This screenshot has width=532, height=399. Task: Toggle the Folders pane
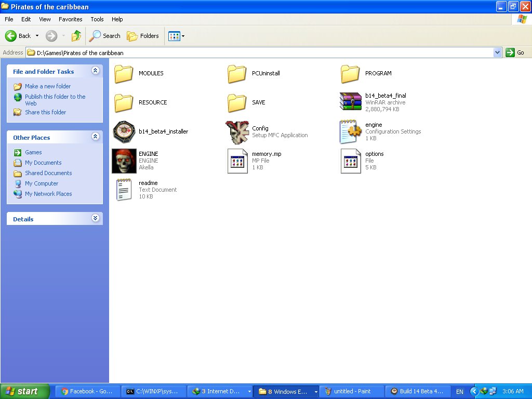[x=142, y=36]
